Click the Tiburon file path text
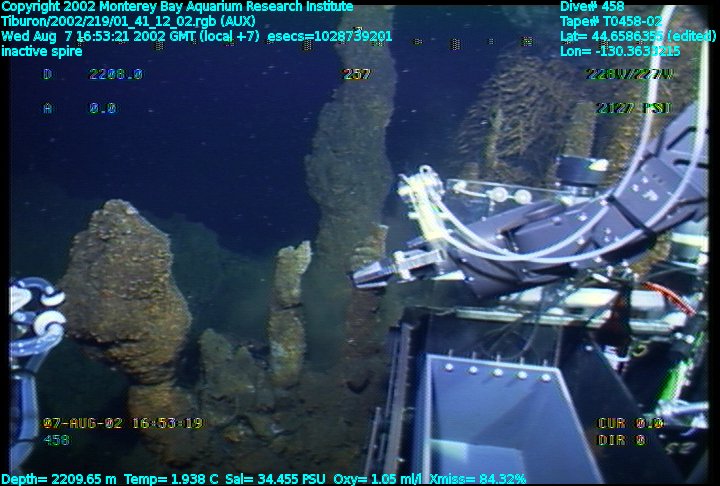The width and height of the screenshot is (720, 486). [128, 21]
